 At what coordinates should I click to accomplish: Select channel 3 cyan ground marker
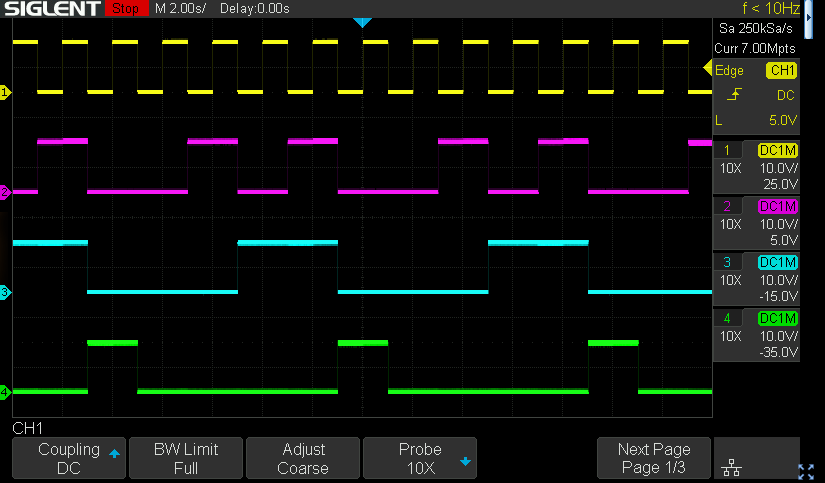5,292
